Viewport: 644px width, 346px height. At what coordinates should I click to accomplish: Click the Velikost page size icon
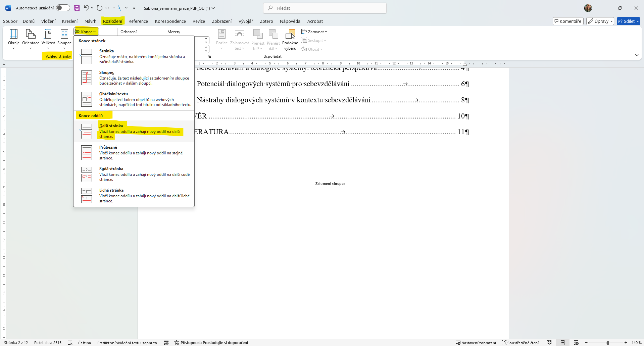48,35
